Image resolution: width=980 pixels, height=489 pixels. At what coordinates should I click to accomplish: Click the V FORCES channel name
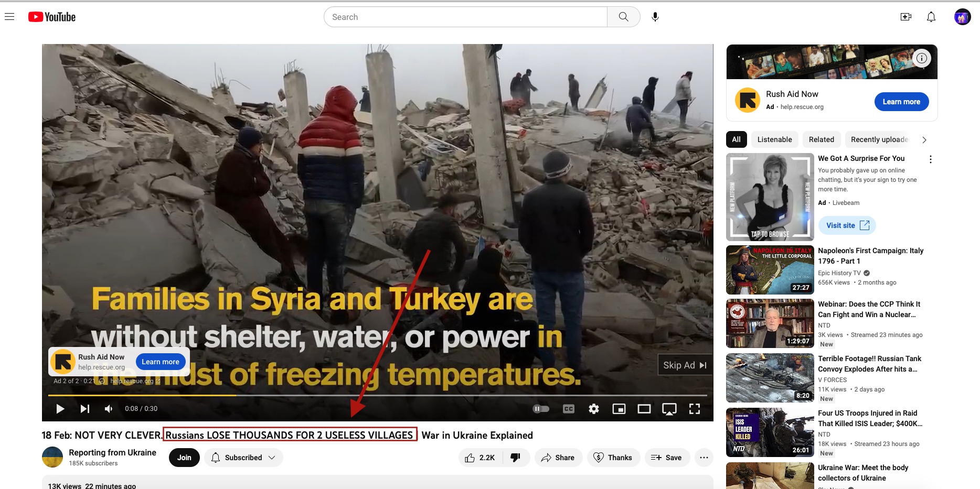(833, 380)
